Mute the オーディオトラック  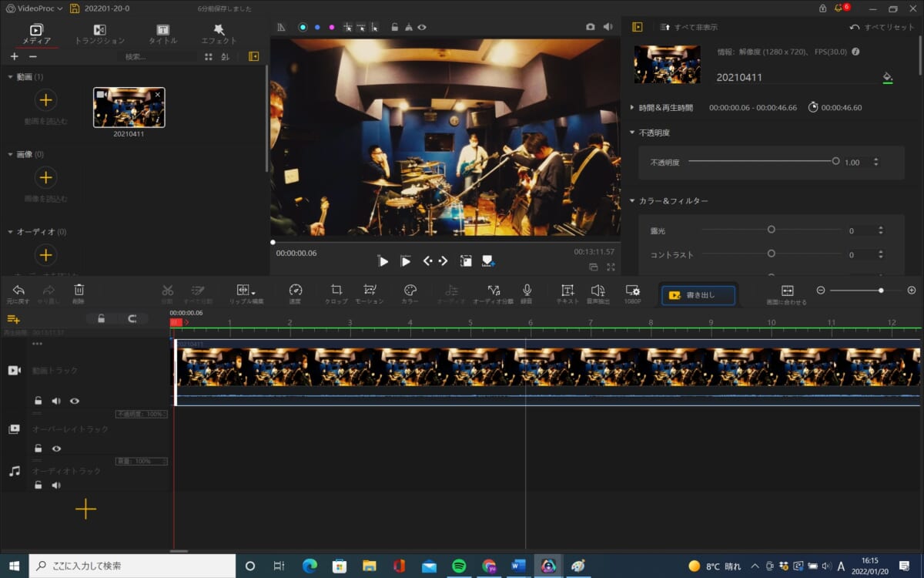click(x=56, y=485)
